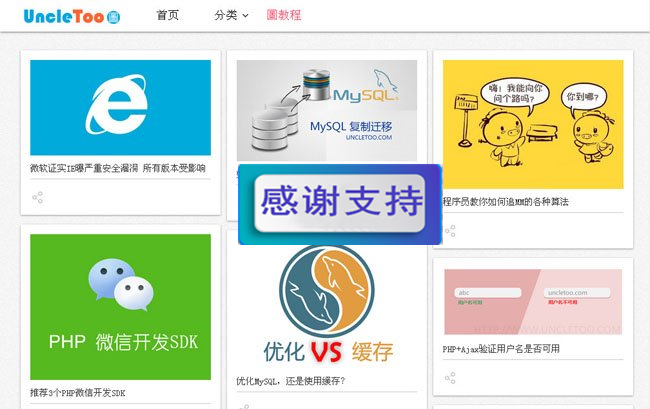Click the chevron arrow next to 分类
Screen dimensions: 650x409
pyautogui.click(x=245, y=16)
